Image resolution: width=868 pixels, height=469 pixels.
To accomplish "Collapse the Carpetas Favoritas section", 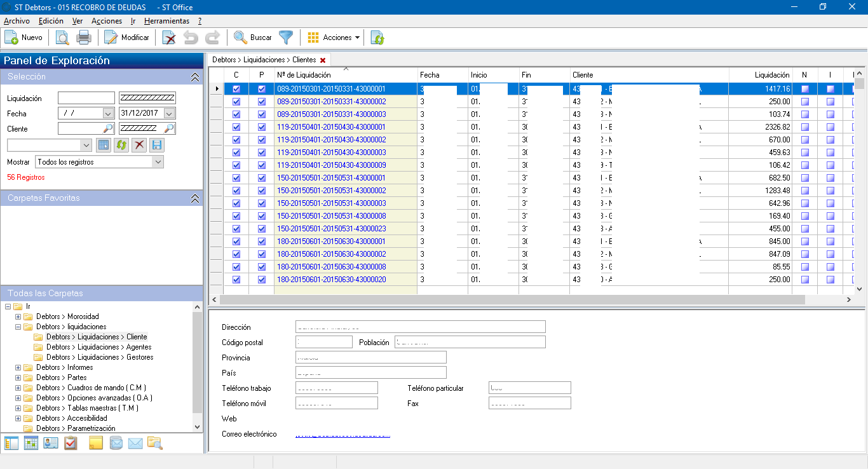I will (x=195, y=198).
